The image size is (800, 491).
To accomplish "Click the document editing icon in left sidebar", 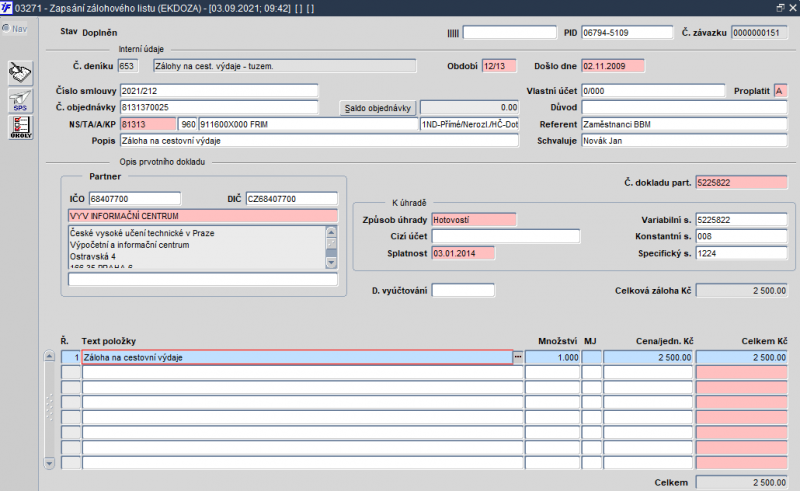I will click(20, 72).
